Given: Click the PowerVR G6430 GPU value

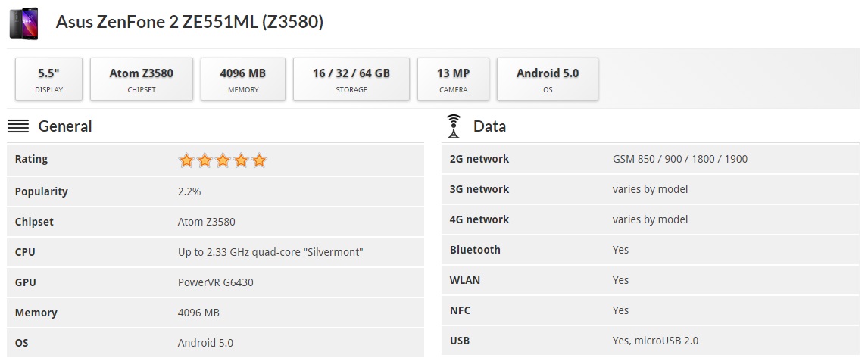Looking at the screenshot, I should coord(215,282).
